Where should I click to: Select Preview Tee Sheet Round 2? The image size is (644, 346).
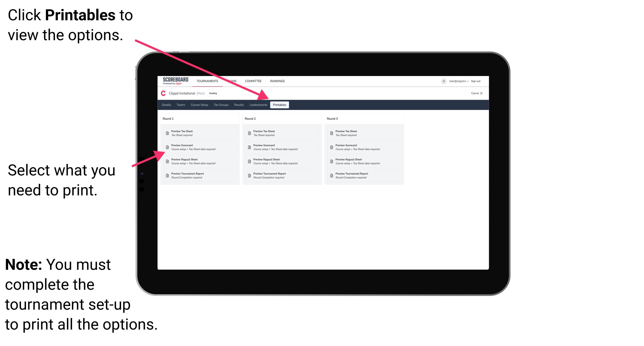tap(281, 133)
